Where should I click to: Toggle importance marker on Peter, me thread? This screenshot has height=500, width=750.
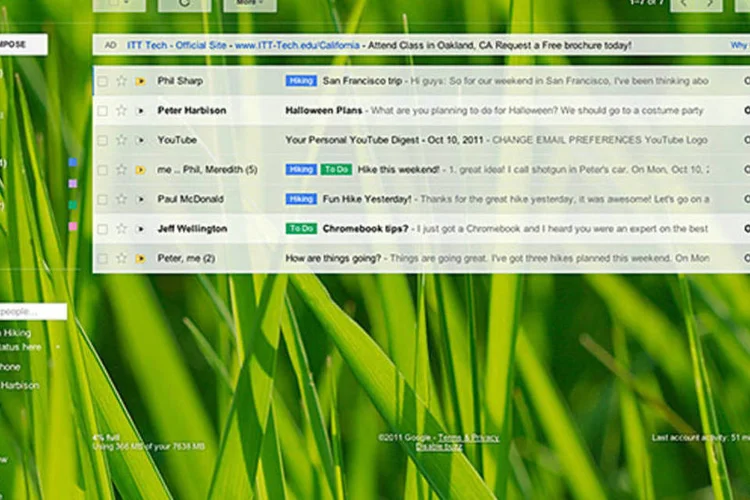click(x=141, y=259)
